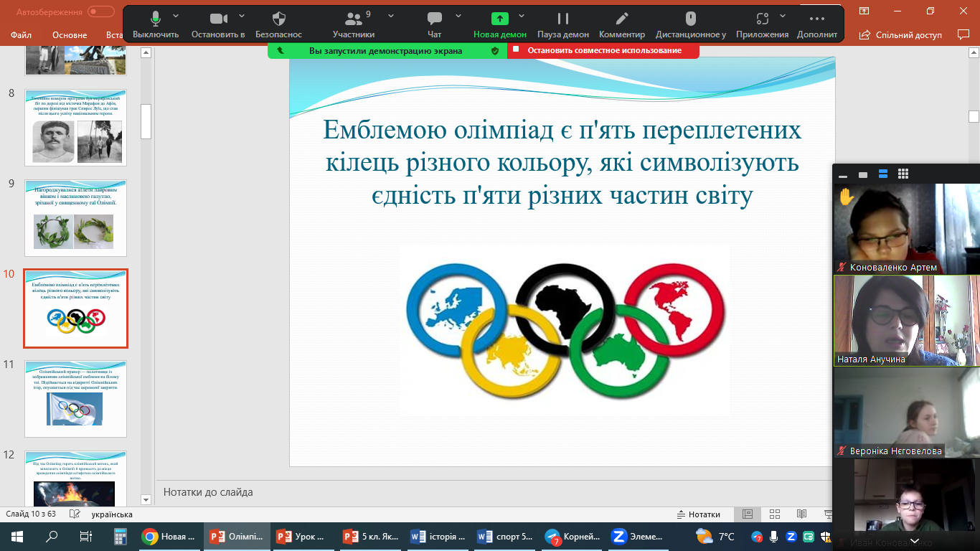Open the annotation Комментир pencil tool
The image size is (980, 551).
point(622,25)
